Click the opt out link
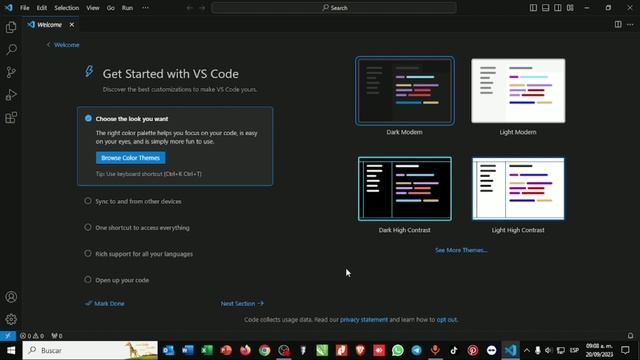Screen dimensions: 640x360 [447, 320]
